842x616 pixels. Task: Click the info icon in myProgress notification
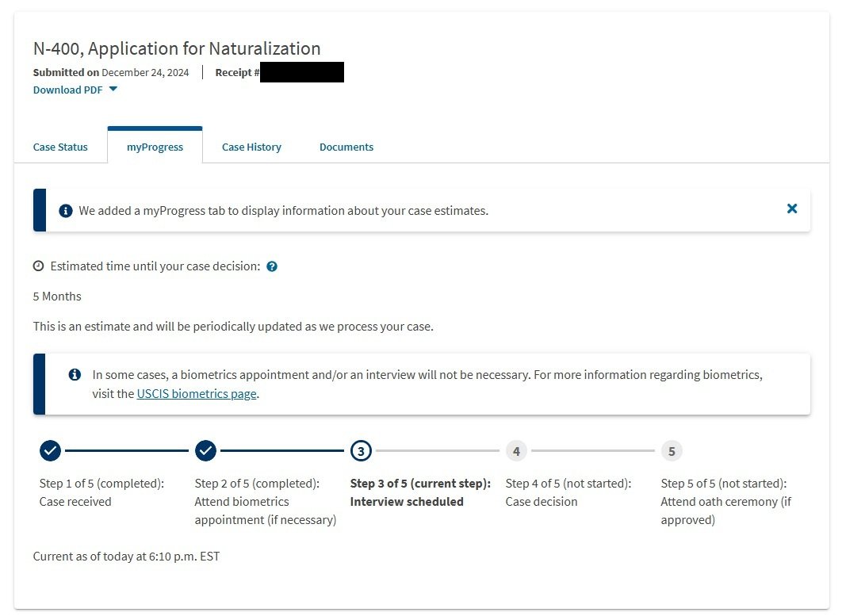click(x=66, y=211)
